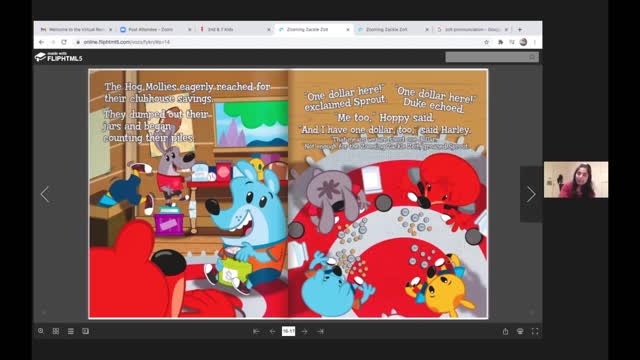The width and height of the screenshot is (640, 360).
Task: Go to next page via toolbar arrow
Action: click(x=304, y=331)
